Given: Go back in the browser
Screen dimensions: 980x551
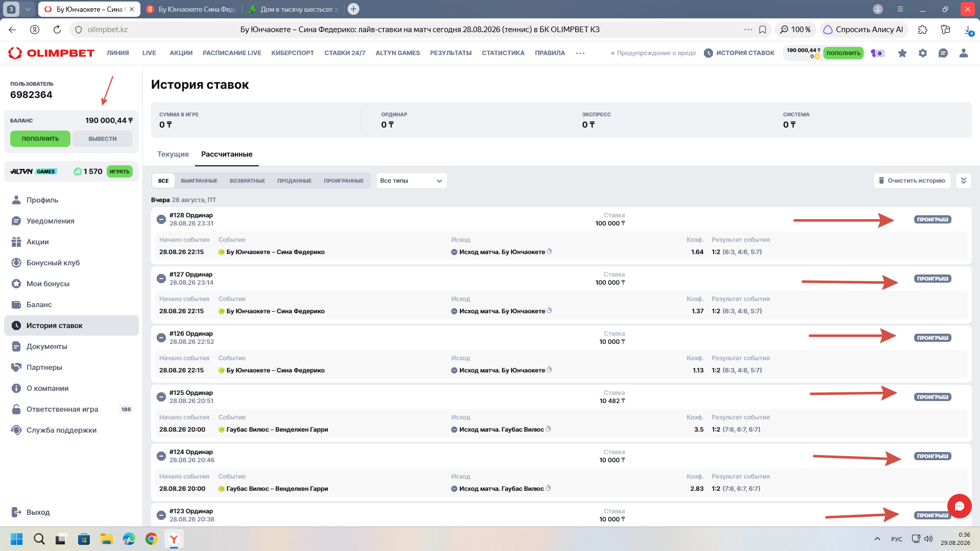Looking at the screenshot, I should pyautogui.click(x=12, y=30).
